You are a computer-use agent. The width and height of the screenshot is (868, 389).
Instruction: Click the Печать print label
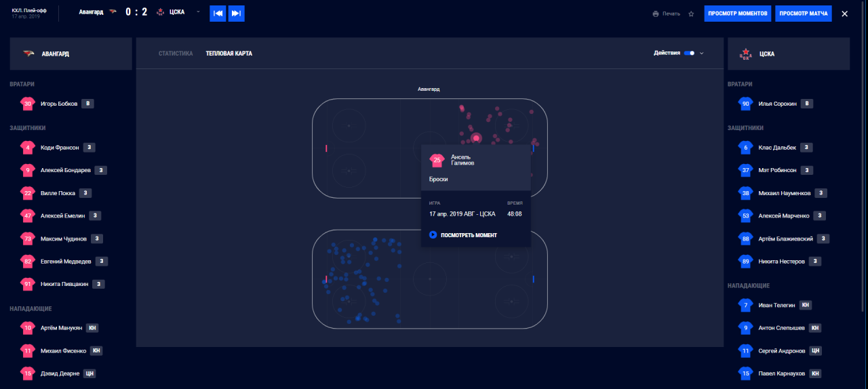[x=671, y=14]
